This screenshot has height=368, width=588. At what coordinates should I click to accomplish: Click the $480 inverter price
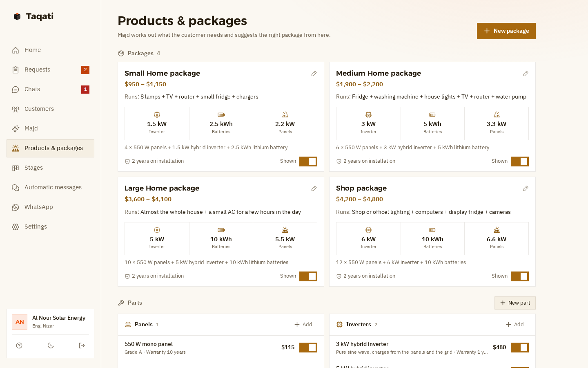coord(499,347)
